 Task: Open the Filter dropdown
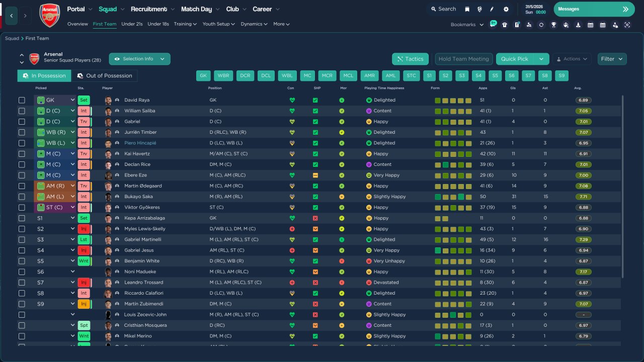(612, 59)
